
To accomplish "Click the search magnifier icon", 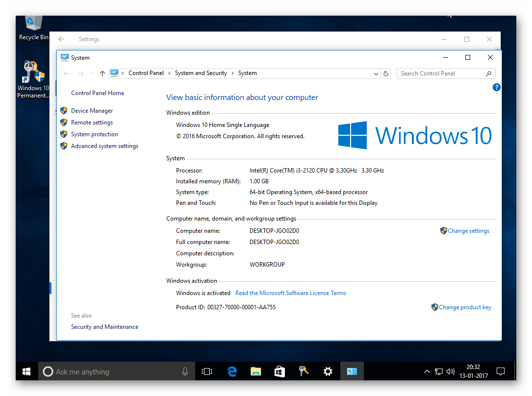I will coord(488,74).
